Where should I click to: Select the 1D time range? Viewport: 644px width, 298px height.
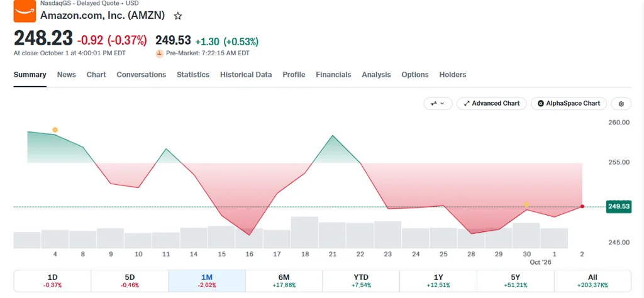tap(52, 281)
